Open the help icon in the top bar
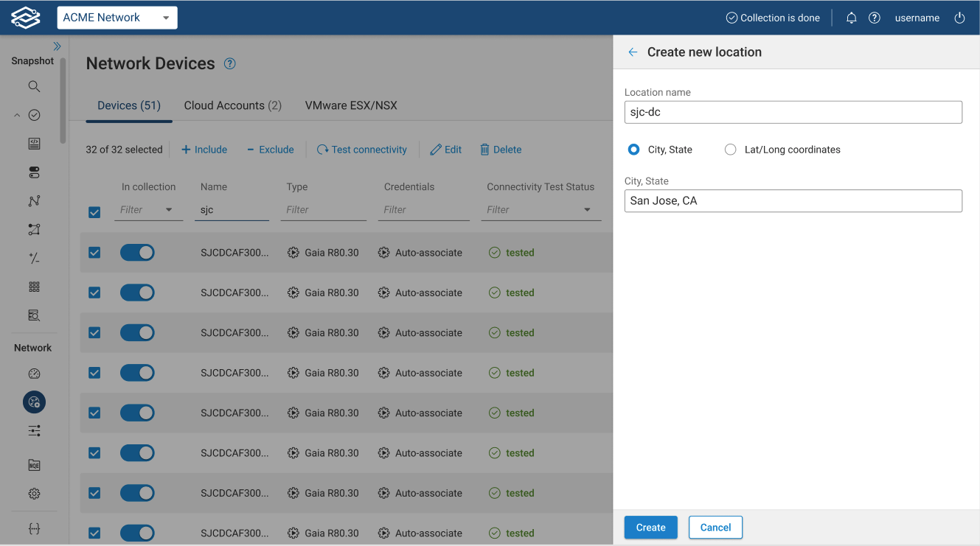 (875, 18)
